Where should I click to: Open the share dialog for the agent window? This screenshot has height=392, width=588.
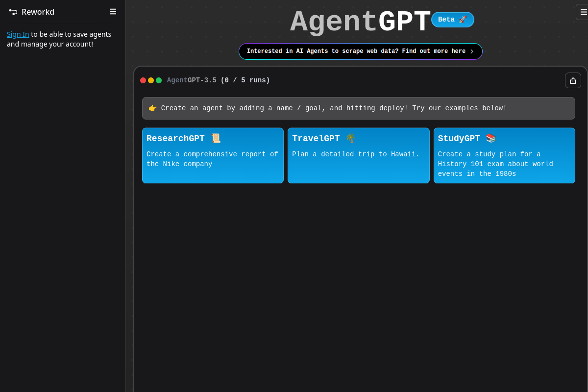pos(573,80)
